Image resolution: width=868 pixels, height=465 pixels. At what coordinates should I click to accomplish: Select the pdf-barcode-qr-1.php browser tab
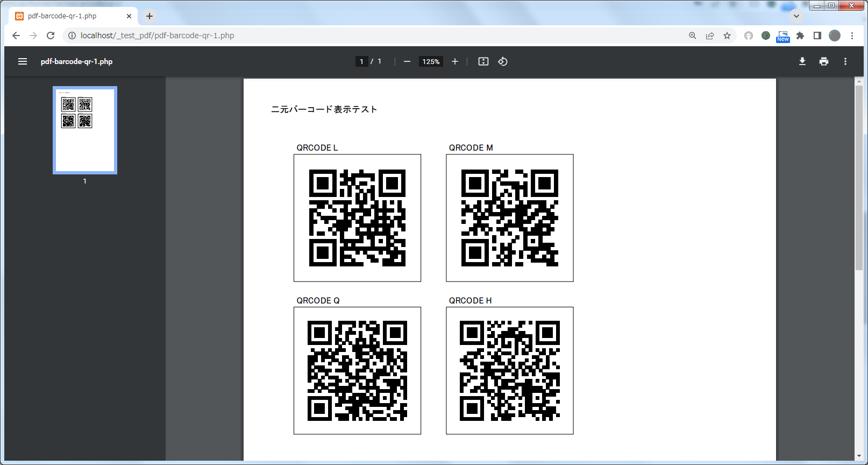[x=73, y=16]
